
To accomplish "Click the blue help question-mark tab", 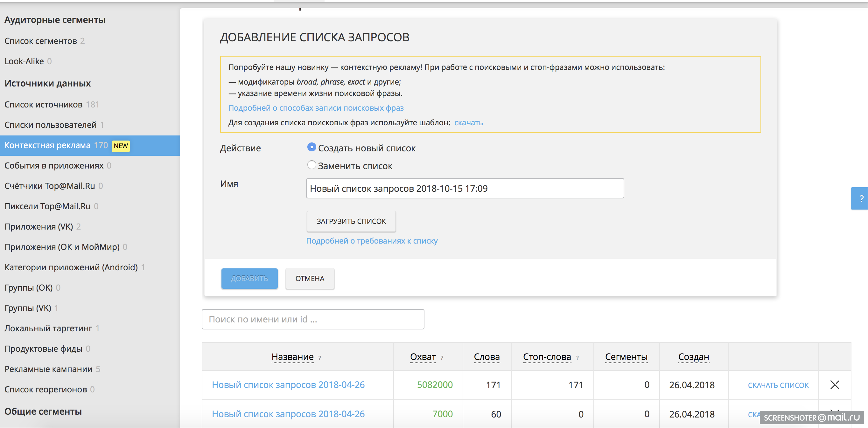I will (x=860, y=198).
